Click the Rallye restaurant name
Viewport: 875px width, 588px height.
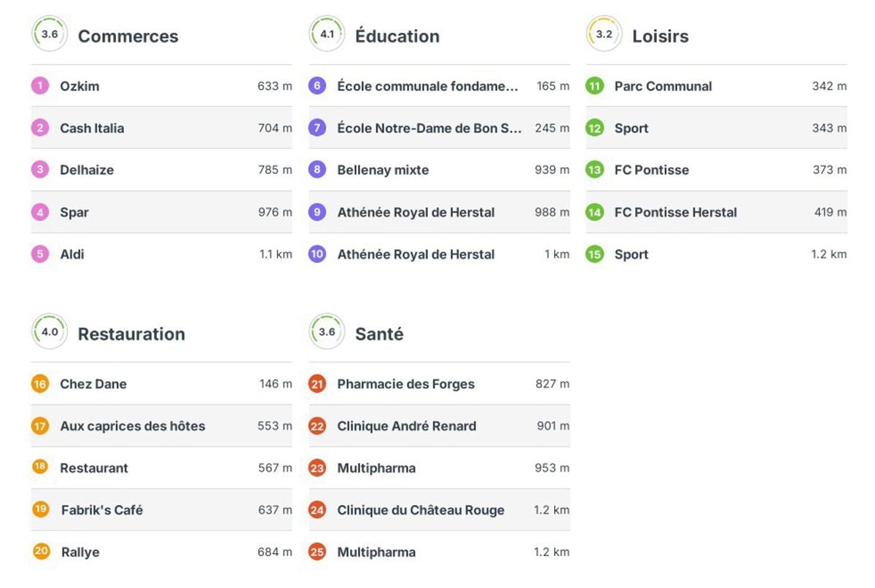click(x=80, y=552)
